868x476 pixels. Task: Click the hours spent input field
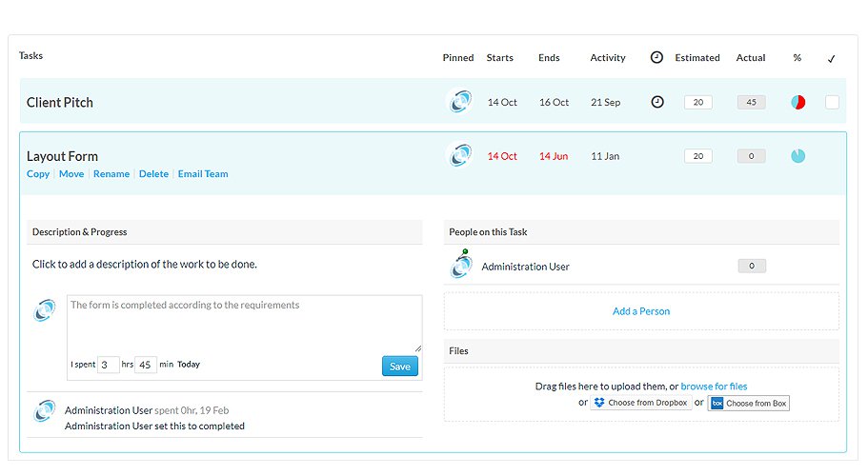(x=109, y=365)
